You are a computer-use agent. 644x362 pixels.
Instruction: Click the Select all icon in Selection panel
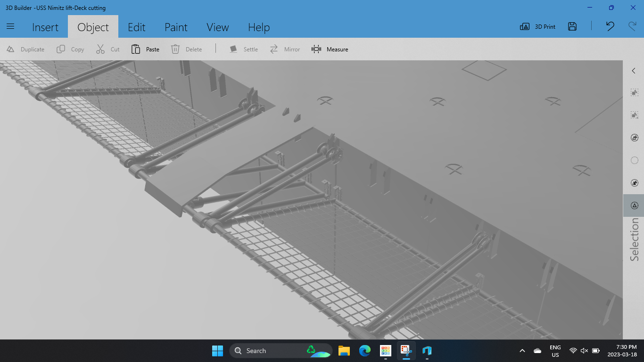pyautogui.click(x=635, y=138)
